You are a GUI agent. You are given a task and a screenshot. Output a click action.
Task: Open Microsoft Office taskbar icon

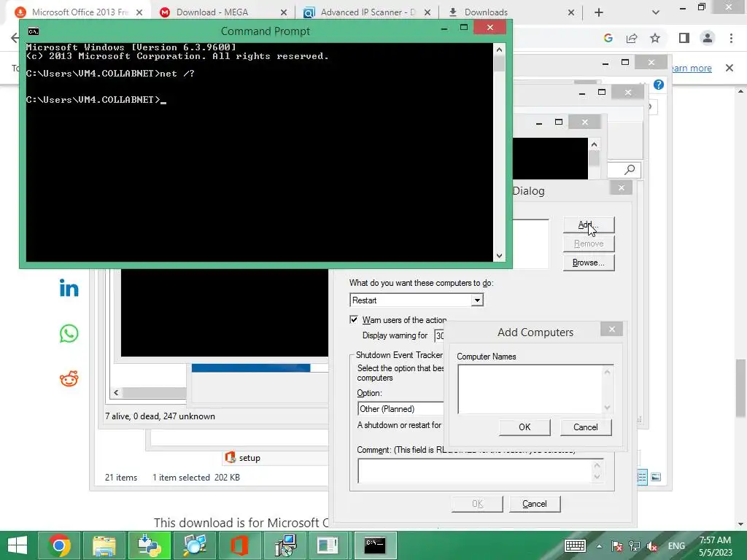pyautogui.click(x=239, y=545)
